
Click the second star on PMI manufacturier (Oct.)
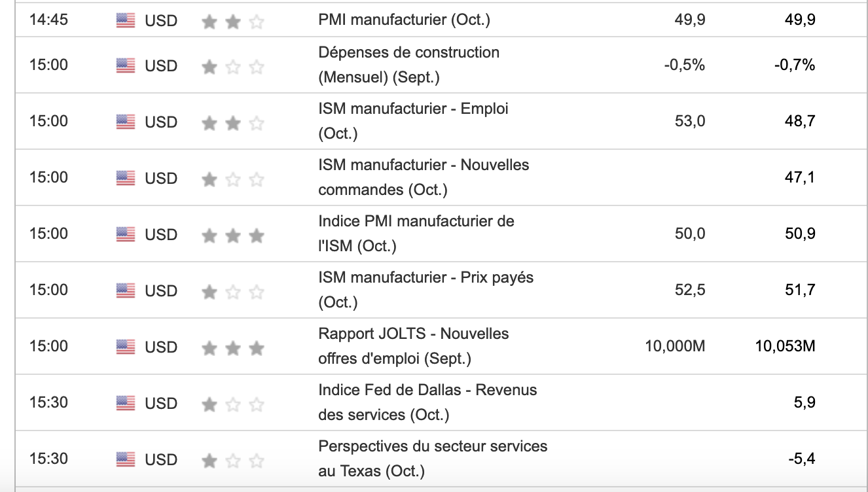pos(233,22)
